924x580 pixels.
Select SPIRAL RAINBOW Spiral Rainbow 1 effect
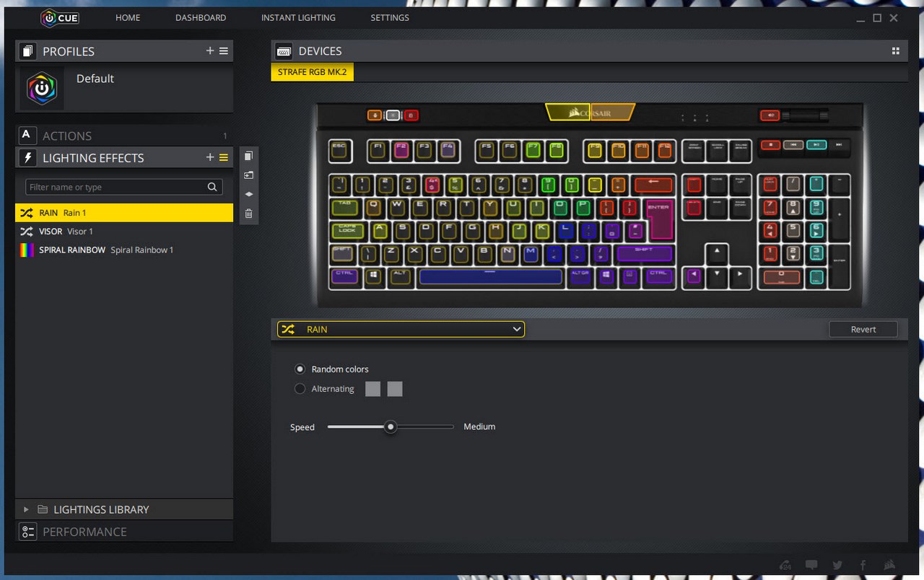point(124,250)
